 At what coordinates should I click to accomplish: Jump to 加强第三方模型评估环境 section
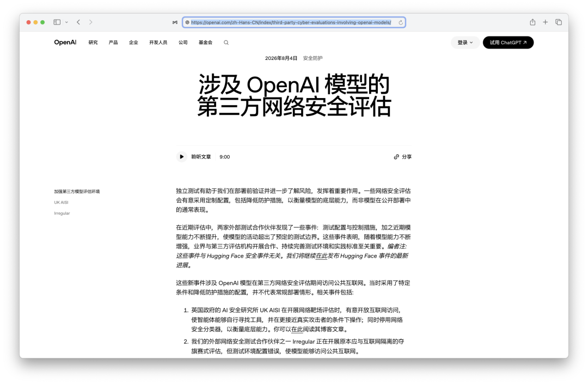77,191
